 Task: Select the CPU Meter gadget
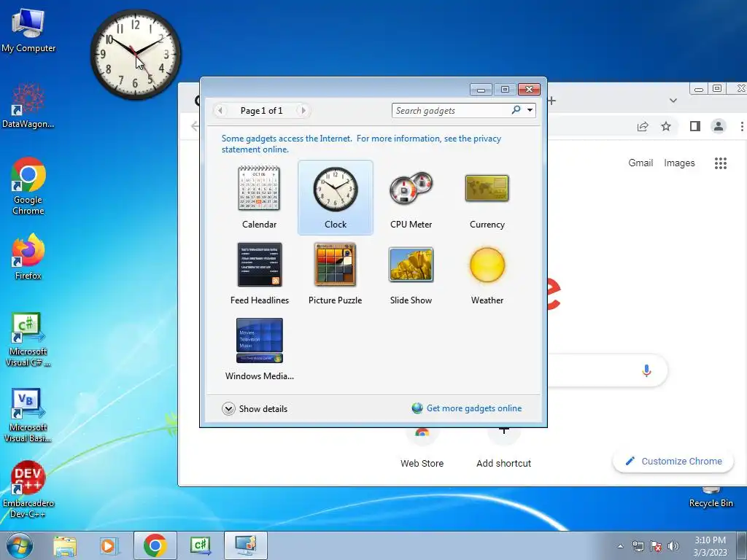411,197
